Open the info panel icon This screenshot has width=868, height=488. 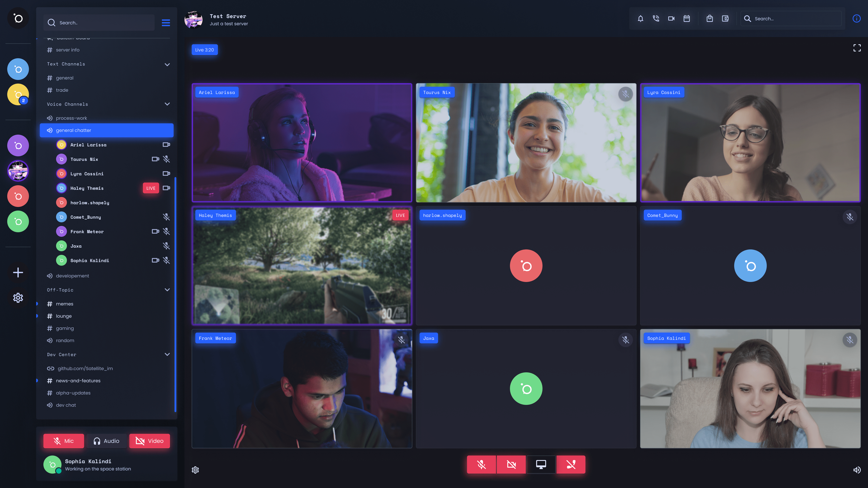point(856,19)
